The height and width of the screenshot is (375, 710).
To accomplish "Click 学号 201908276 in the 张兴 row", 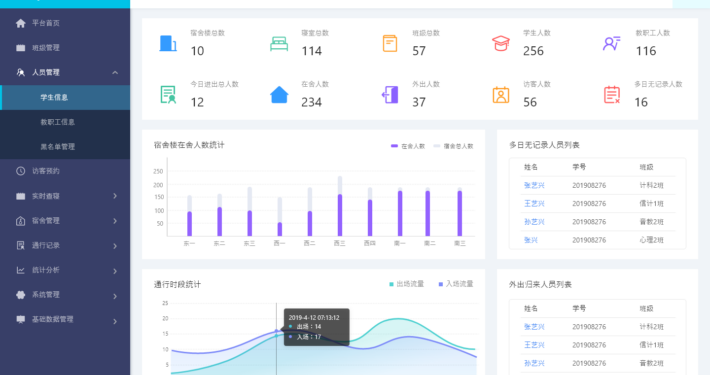I will point(589,240).
